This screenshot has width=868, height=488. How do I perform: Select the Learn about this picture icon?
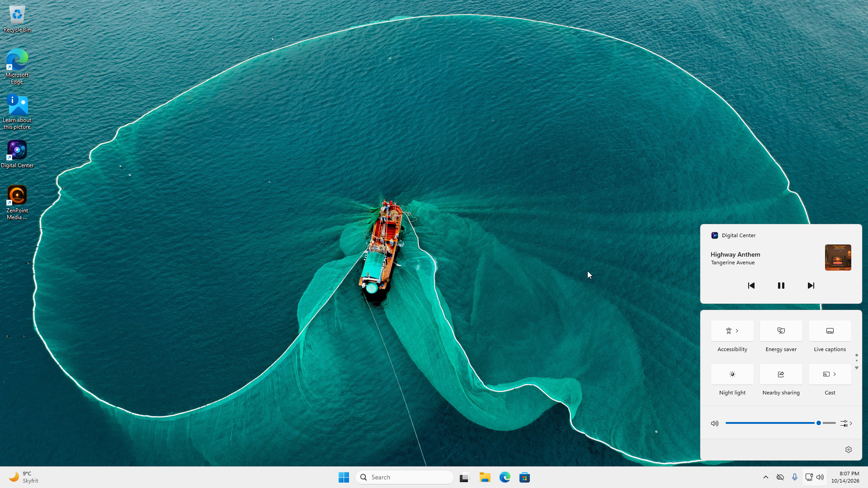(x=17, y=112)
